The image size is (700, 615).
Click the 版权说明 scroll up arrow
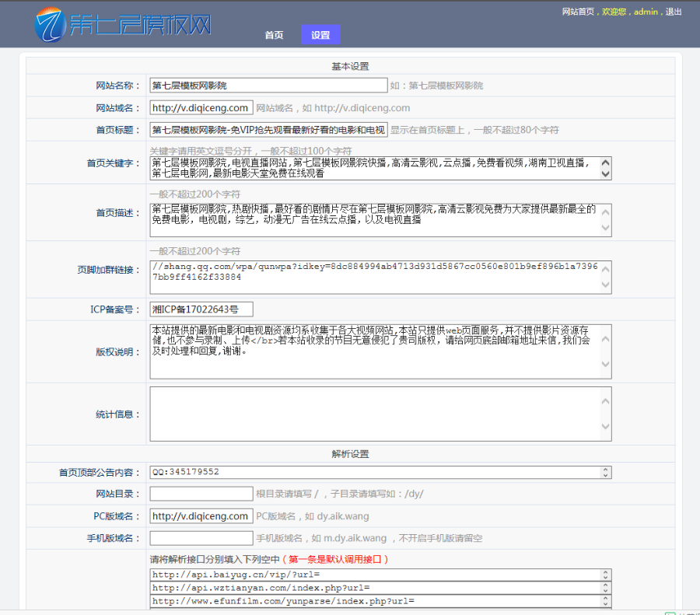pyautogui.click(x=605, y=339)
